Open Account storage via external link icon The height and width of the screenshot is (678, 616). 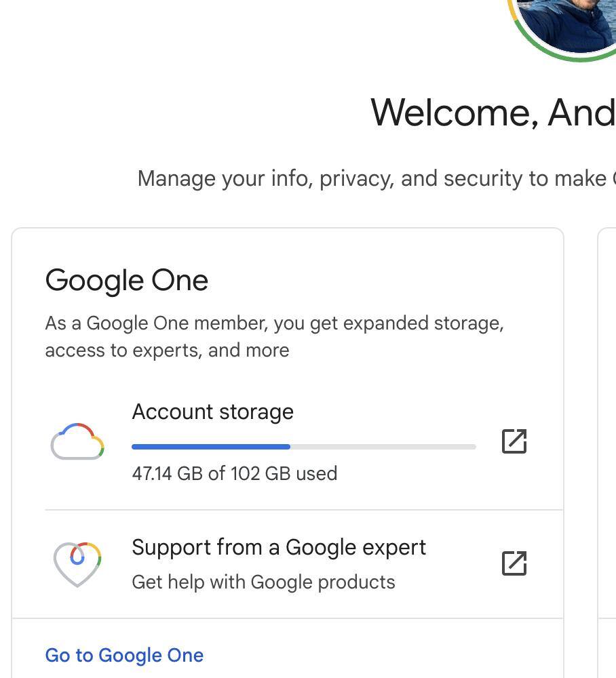click(514, 441)
